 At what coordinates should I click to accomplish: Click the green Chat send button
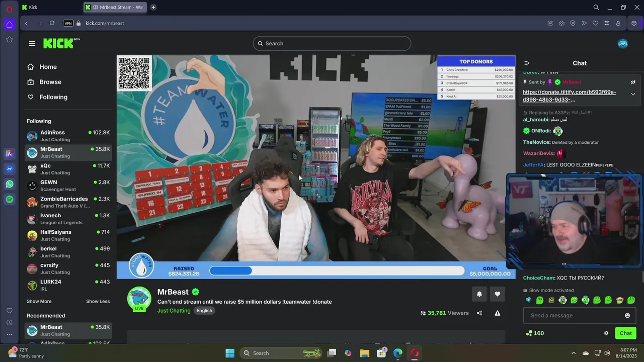point(625,333)
